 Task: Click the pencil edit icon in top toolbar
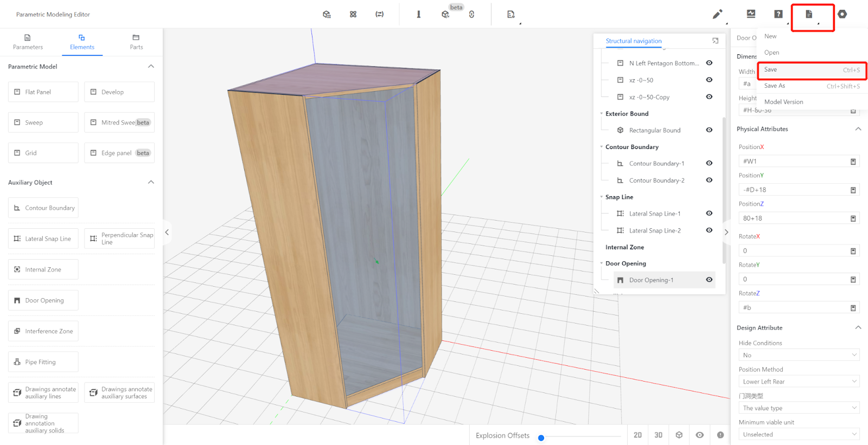click(717, 15)
